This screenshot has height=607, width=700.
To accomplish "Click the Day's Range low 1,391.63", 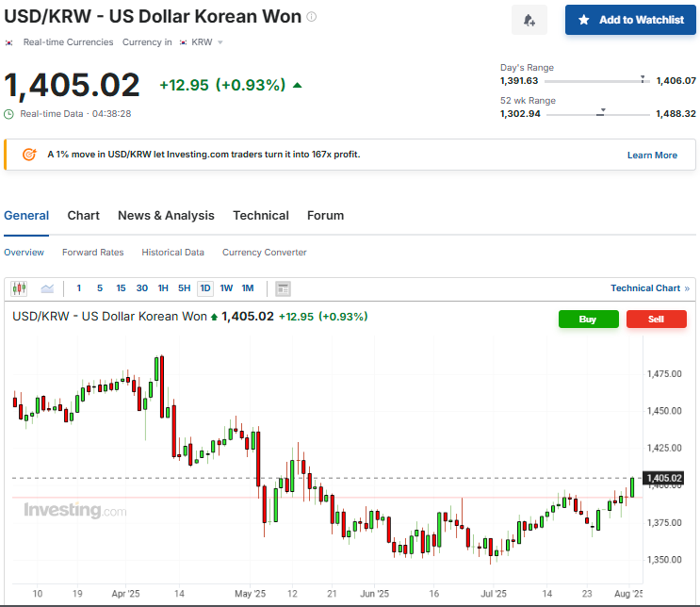I will pos(519,81).
